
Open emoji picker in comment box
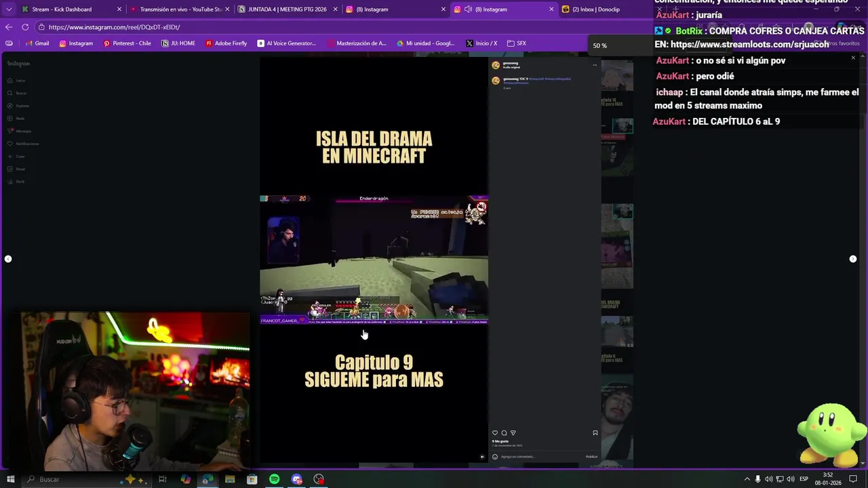point(495,457)
